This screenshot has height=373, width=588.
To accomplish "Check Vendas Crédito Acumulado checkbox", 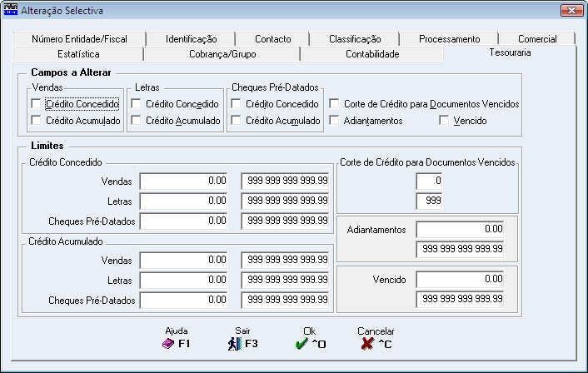I will coord(36,120).
